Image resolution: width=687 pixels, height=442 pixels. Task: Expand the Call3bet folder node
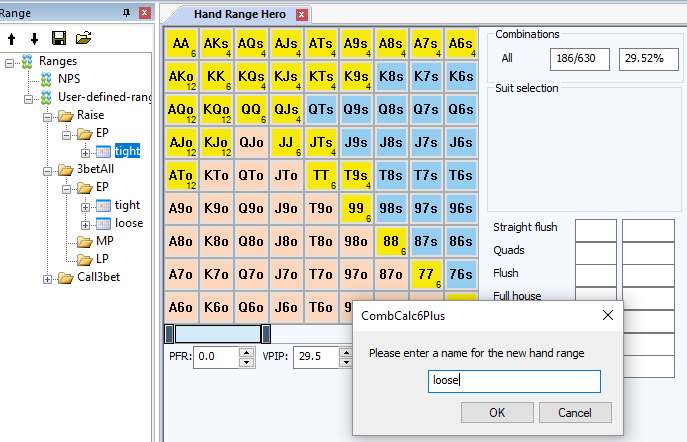49,277
